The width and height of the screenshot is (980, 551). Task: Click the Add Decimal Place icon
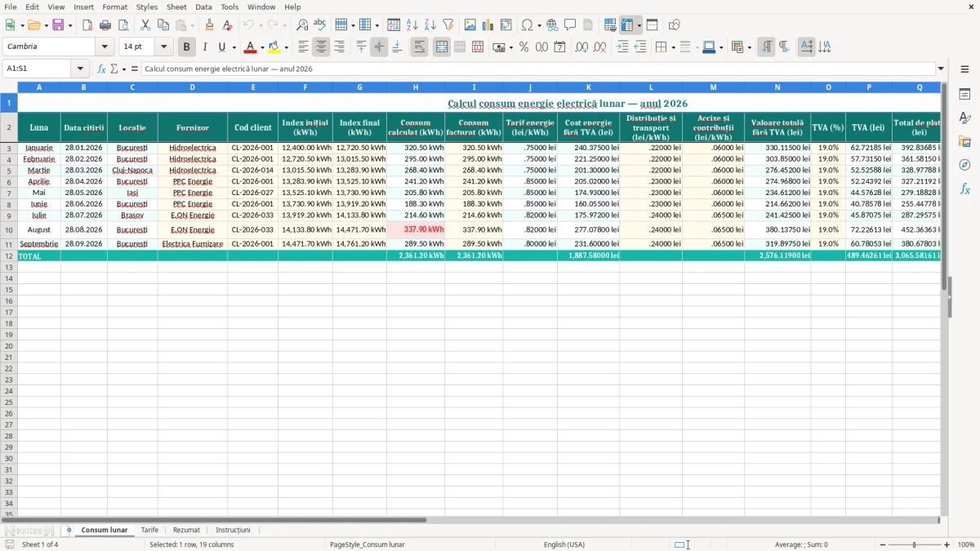581,47
